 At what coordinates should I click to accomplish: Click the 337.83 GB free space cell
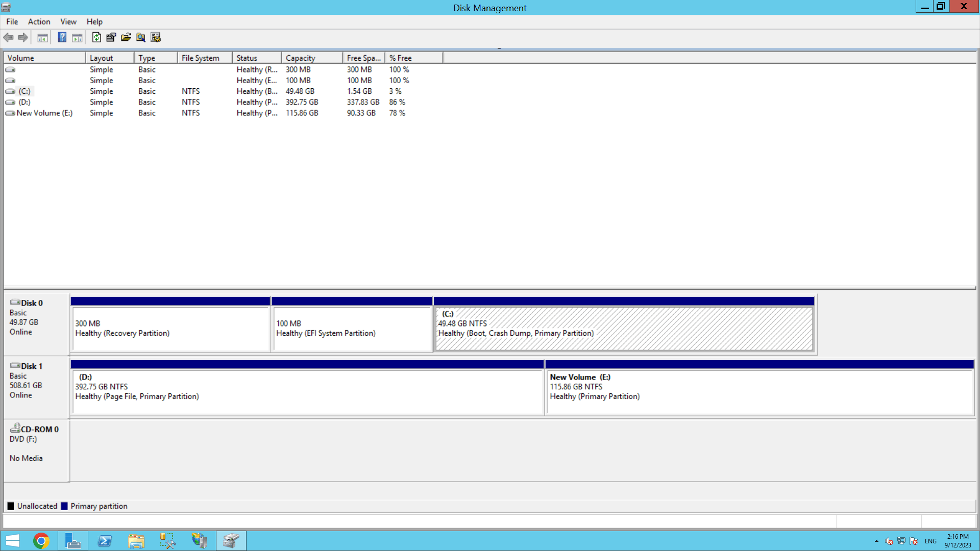click(363, 102)
